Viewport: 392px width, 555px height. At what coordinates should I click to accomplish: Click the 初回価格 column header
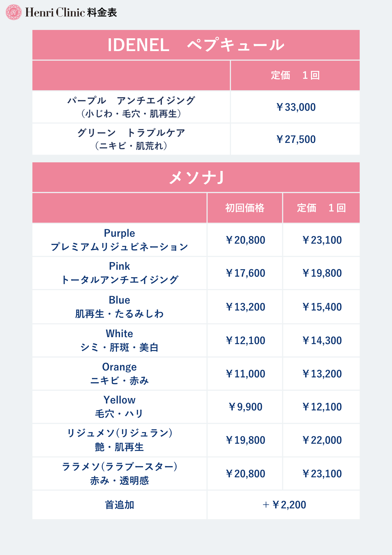click(245, 208)
